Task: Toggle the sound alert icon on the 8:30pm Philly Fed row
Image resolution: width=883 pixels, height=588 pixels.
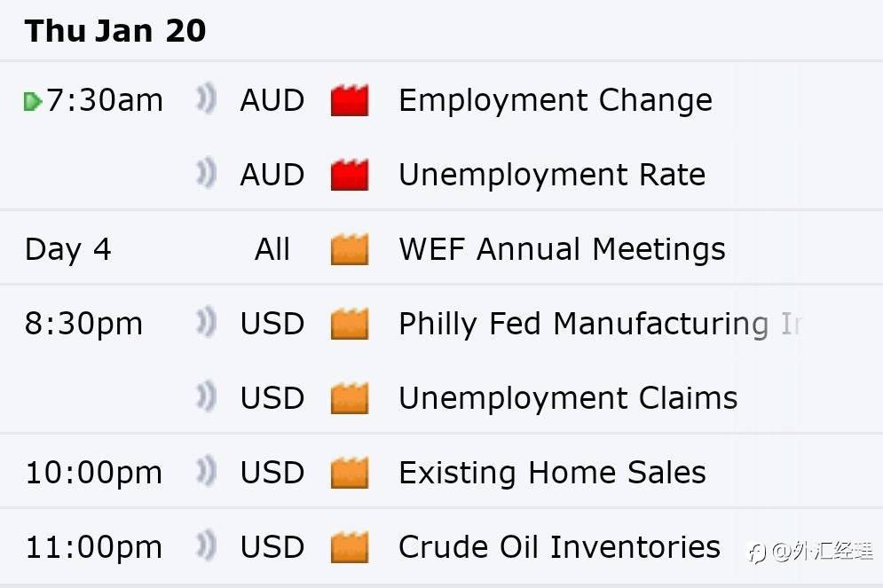Action: tap(206, 322)
